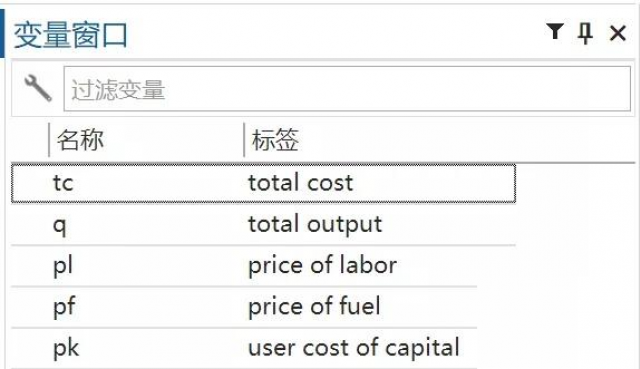
Task: Pin the 变量窗口 panel with pushpin icon
Action: (585, 33)
